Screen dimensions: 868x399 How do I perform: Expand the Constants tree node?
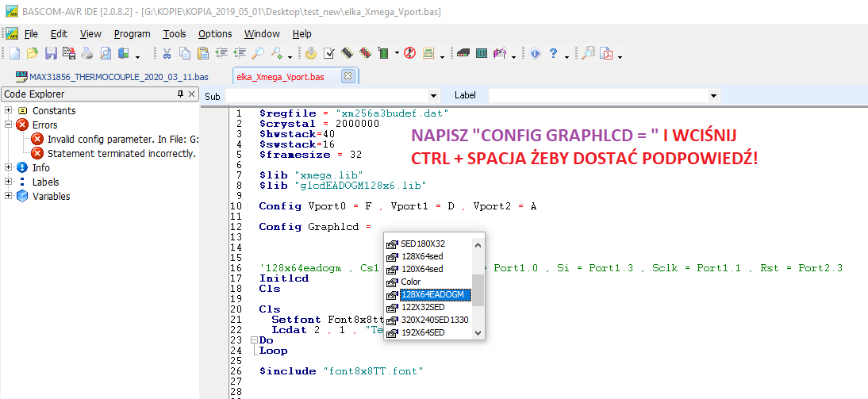pos(8,111)
